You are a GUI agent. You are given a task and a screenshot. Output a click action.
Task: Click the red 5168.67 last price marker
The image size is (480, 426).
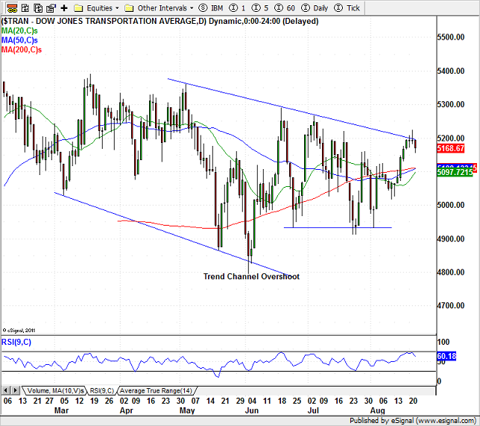[x=451, y=148]
